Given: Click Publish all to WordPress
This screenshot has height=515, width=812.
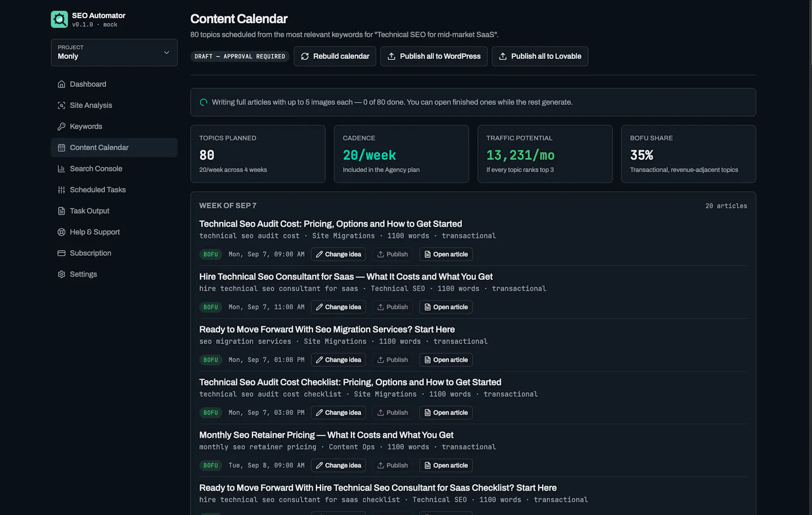Looking at the screenshot, I should [x=434, y=56].
